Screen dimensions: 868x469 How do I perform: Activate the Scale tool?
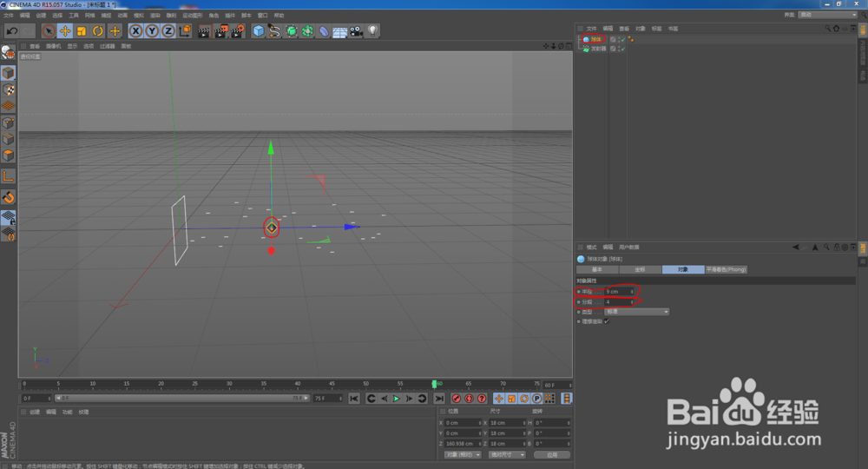coord(82,31)
